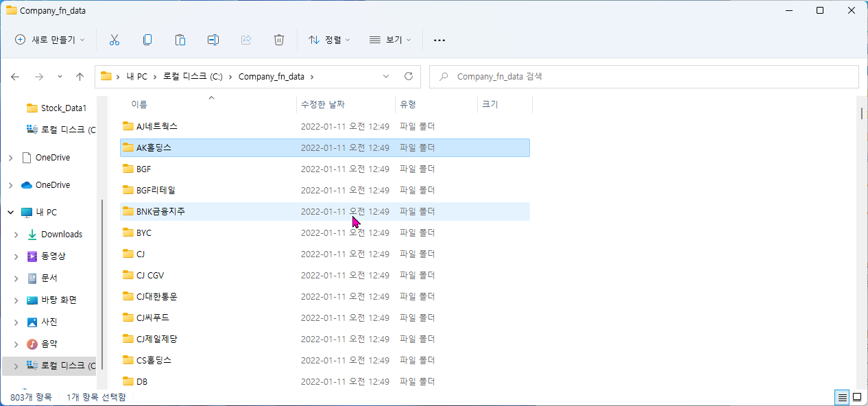The image size is (868, 406).
Task: Go back with the left arrow
Action: 15,77
